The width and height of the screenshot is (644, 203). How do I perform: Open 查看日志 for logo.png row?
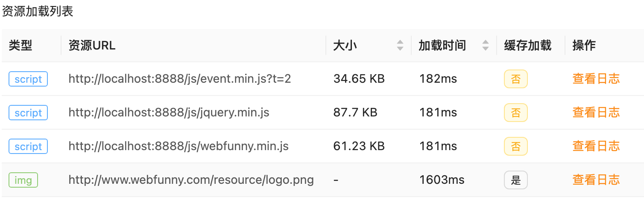[x=596, y=180]
